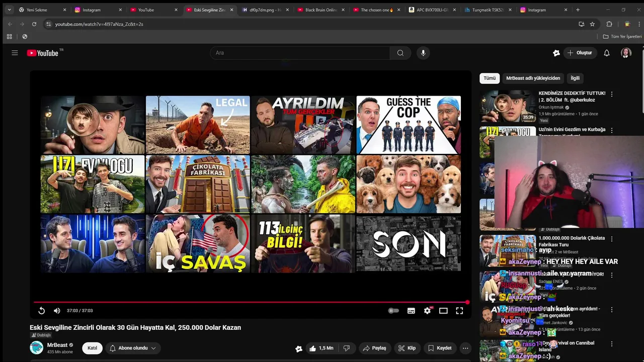Screen dimensions: 644x362
Task: Reload the page
Action: coord(34,24)
